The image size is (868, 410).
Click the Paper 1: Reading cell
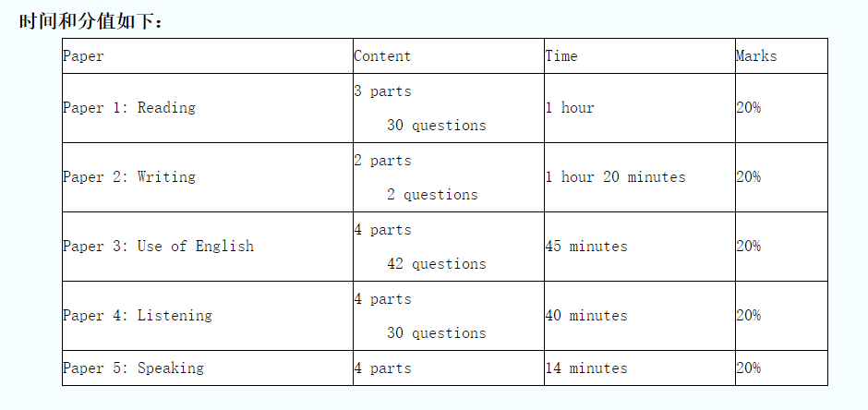pos(208,108)
